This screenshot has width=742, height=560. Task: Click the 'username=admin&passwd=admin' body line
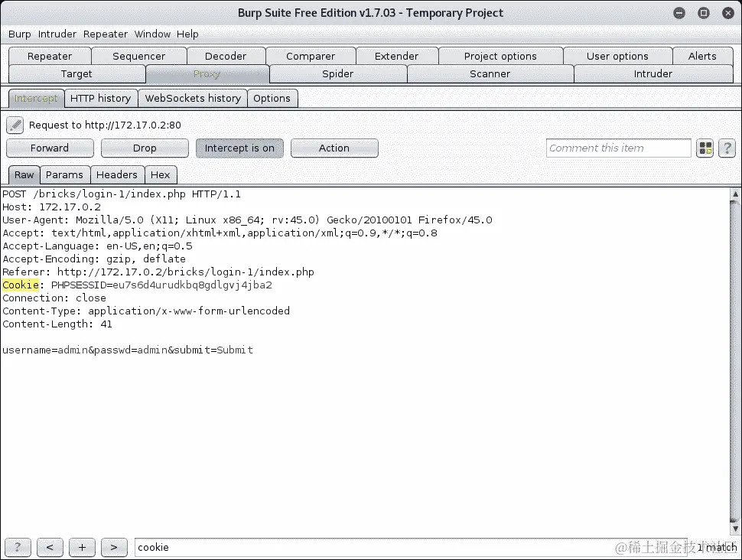128,350
